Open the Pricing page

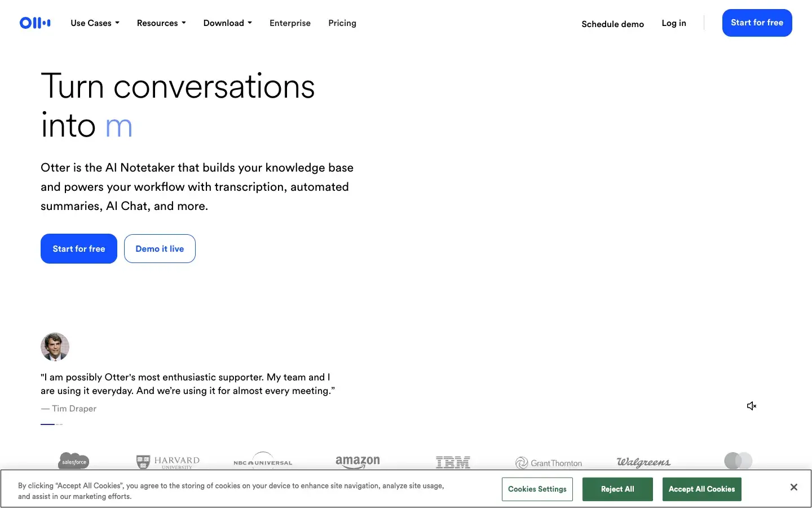click(x=342, y=23)
